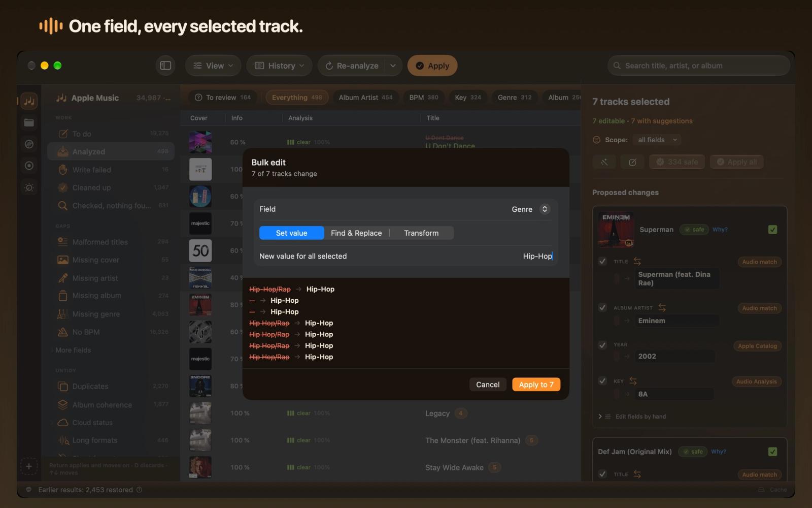Select the Genre filter tab
This screenshot has height=508, width=812.
click(x=515, y=98)
